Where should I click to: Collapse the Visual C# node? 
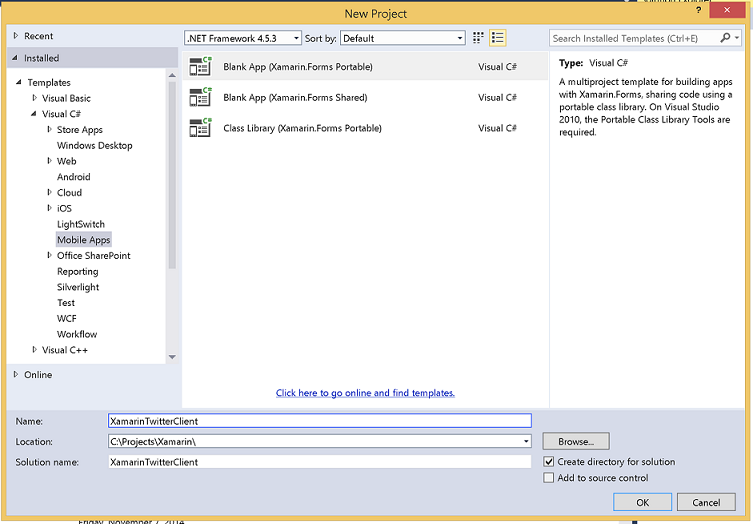[34, 114]
